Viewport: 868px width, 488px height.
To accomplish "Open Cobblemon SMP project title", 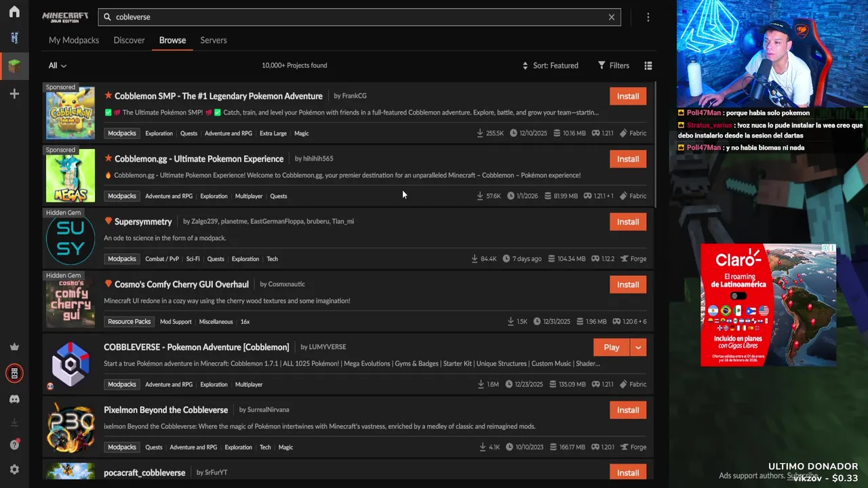I will [218, 96].
